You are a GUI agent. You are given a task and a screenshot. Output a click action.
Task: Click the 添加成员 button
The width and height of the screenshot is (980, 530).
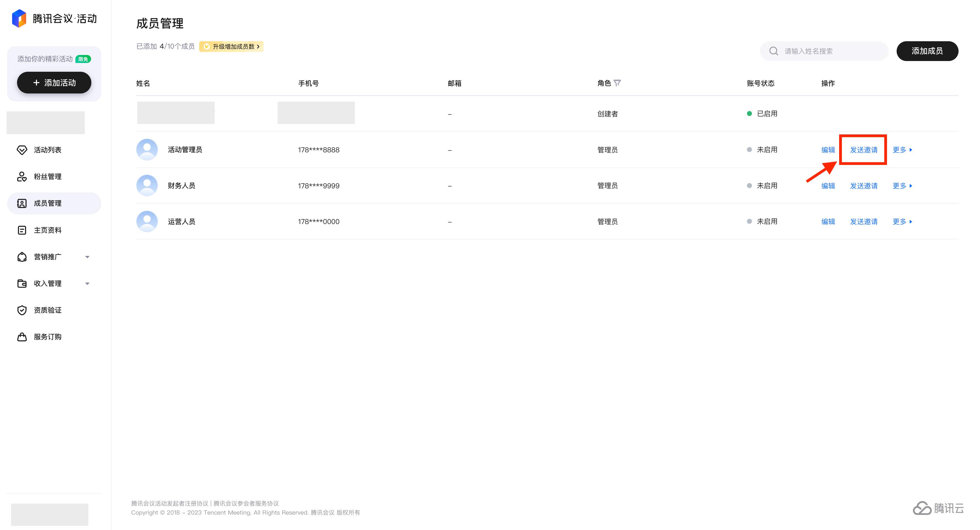(927, 51)
